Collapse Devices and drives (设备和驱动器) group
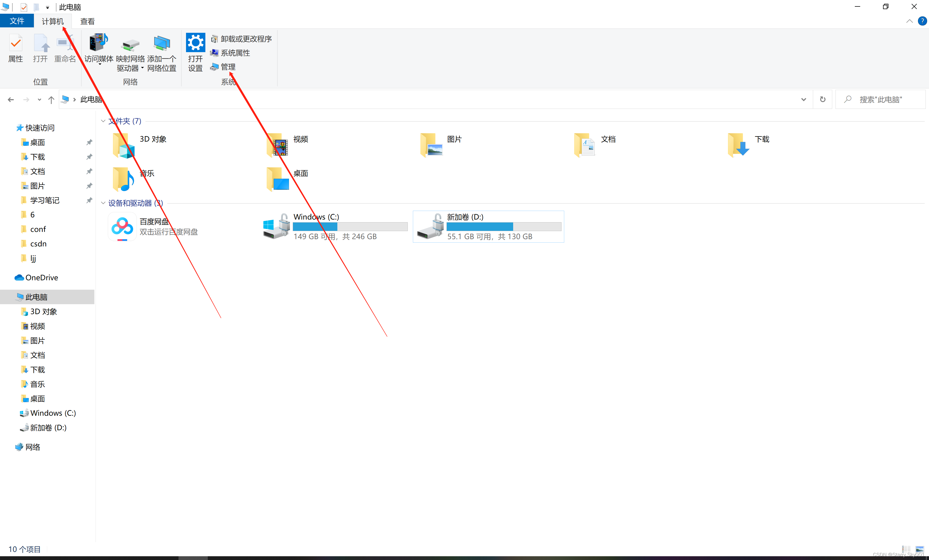929x560 pixels. pos(103,203)
